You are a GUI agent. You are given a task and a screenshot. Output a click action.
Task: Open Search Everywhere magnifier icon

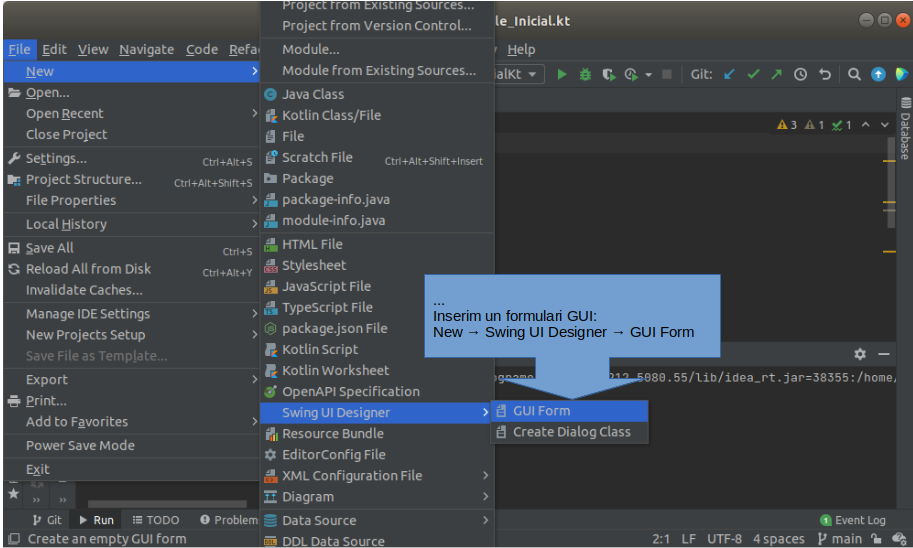(x=854, y=75)
